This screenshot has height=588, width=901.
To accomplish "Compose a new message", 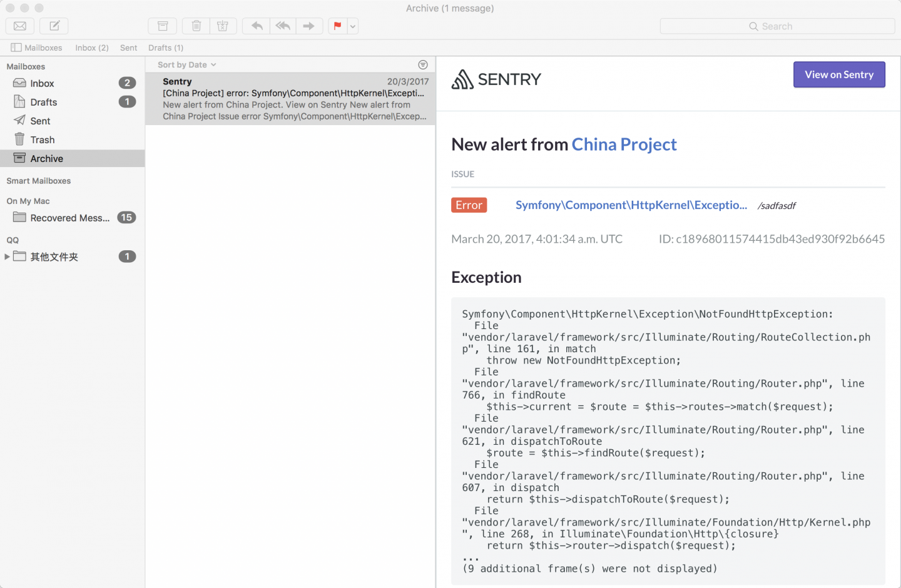I will (54, 26).
